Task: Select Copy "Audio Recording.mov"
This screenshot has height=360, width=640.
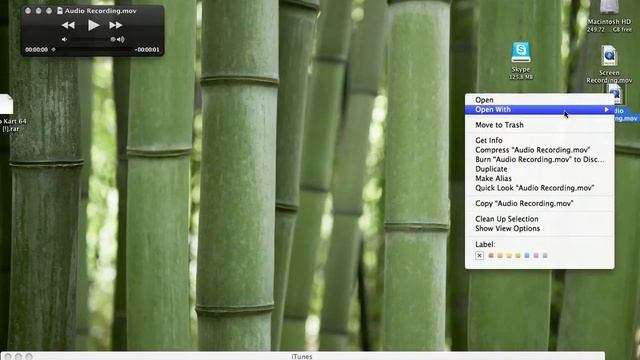Action: [540, 203]
